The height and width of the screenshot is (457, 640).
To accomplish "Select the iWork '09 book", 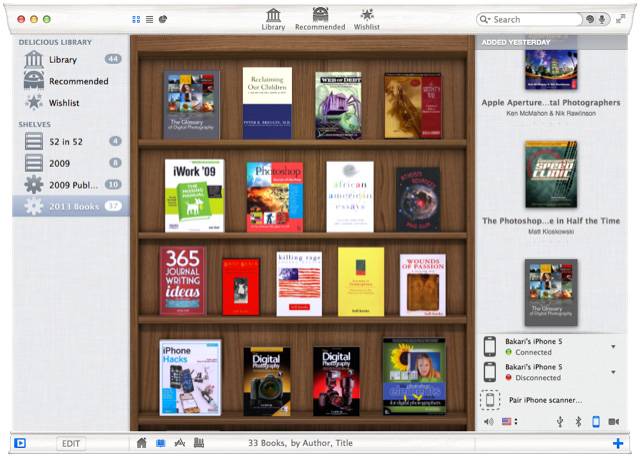I will [194, 195].
